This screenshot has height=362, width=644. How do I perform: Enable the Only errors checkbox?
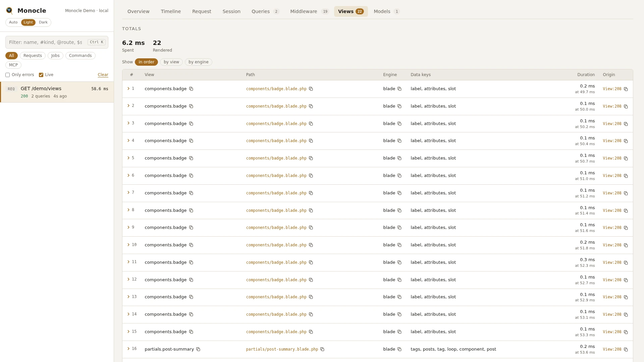click(x=7, y=75)
